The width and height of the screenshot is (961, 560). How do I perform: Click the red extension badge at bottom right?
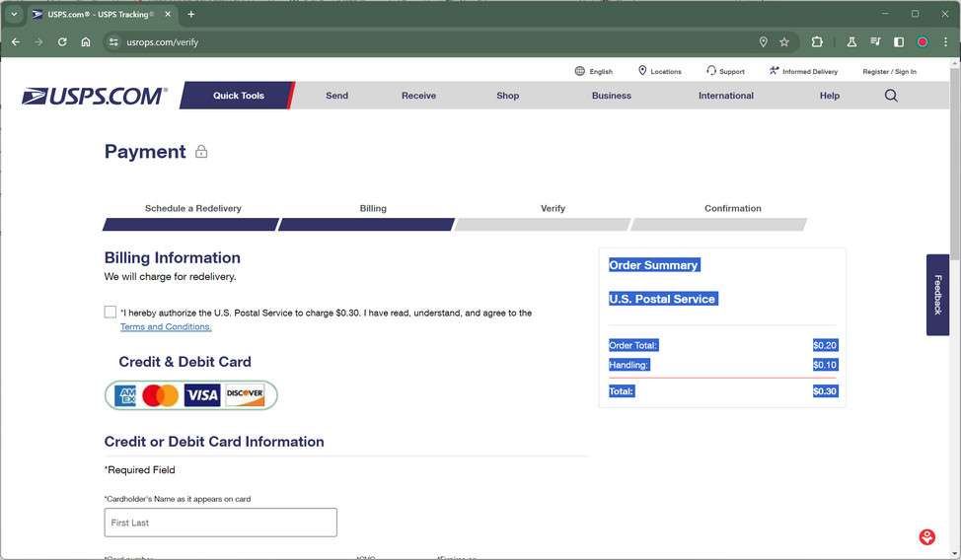[926, 536]
